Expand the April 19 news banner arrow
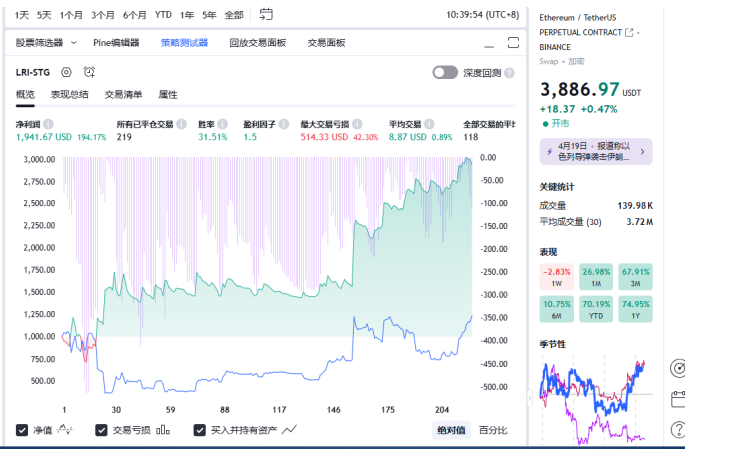Image resolution: width=737 pixels, height=457 pixels. tap(642, 151)
